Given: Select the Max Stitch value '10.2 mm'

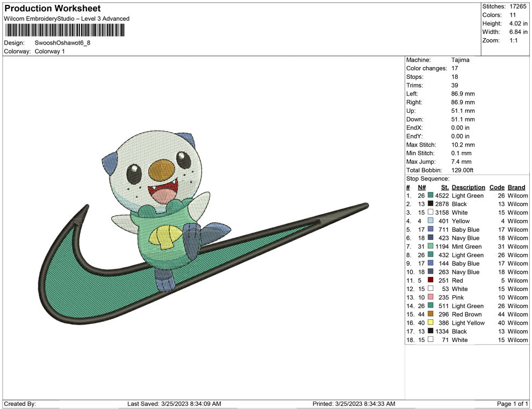Looking at the screenshot, I should pyautogui.click(x=463, y=145).
